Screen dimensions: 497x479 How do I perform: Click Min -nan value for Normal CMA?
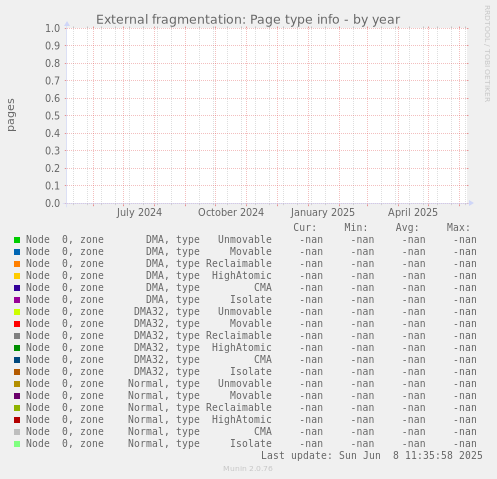[x=362, y=432]
